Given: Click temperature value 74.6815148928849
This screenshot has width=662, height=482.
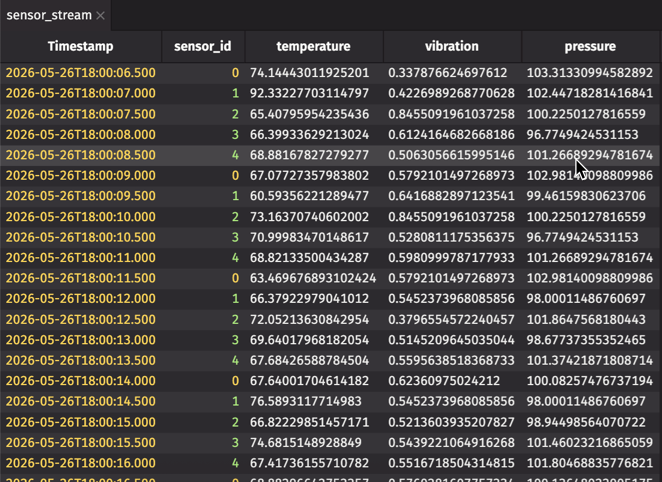Looking at the screenshot, I should pyautogui.click(x=306, y=442).
